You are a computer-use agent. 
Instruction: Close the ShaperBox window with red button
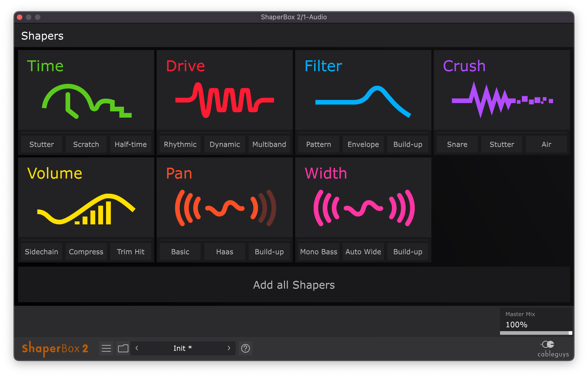(20, 17)
